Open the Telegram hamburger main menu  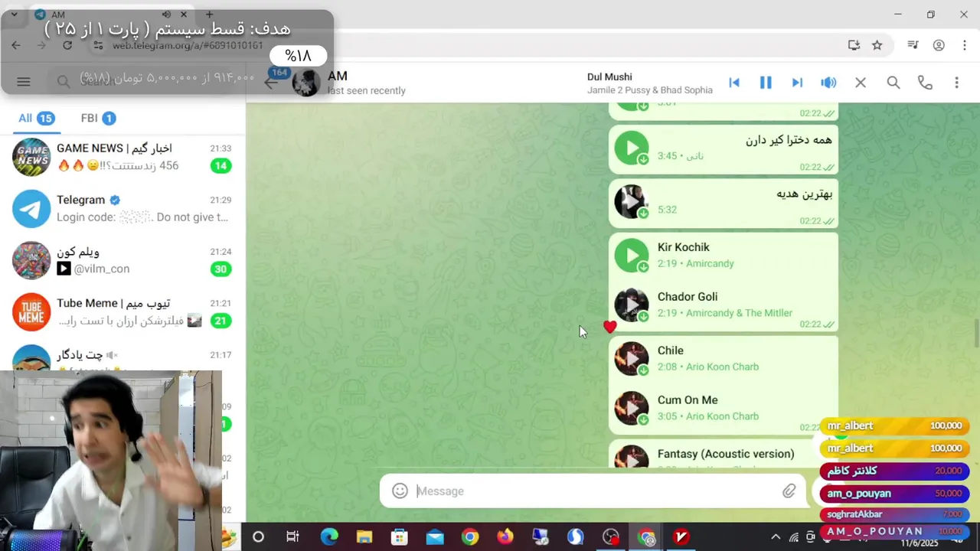(24, 82)
